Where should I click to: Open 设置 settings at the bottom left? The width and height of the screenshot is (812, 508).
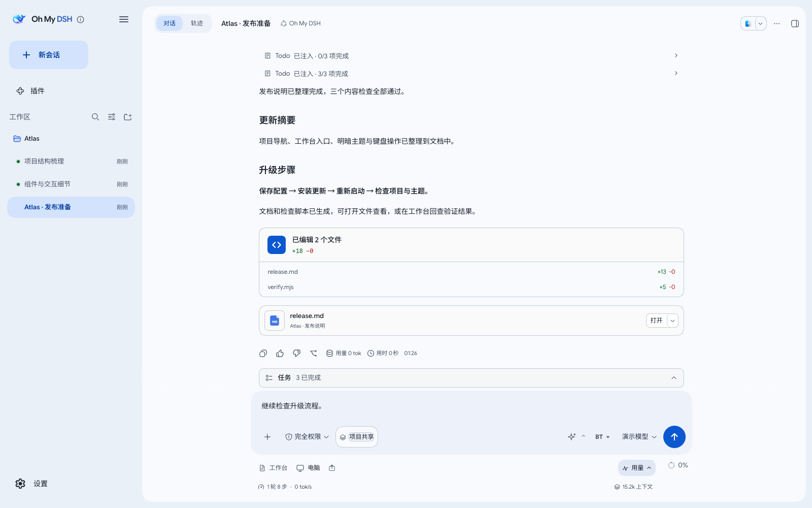(31, 484)
